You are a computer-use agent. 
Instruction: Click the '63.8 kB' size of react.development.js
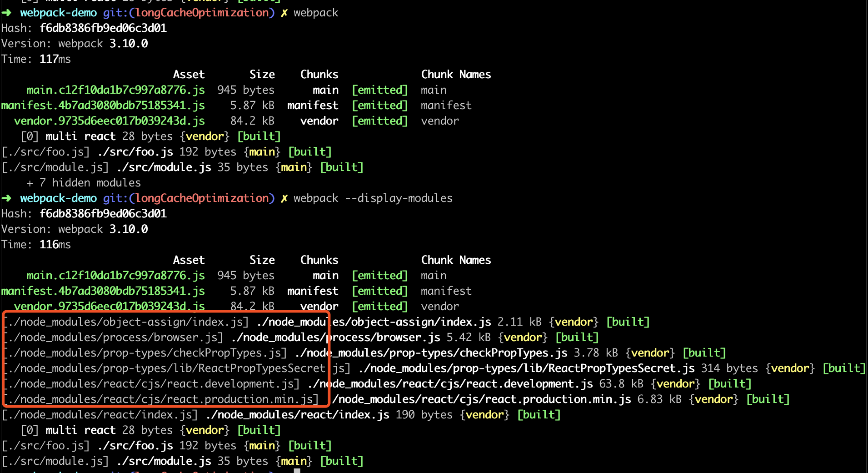621,384
